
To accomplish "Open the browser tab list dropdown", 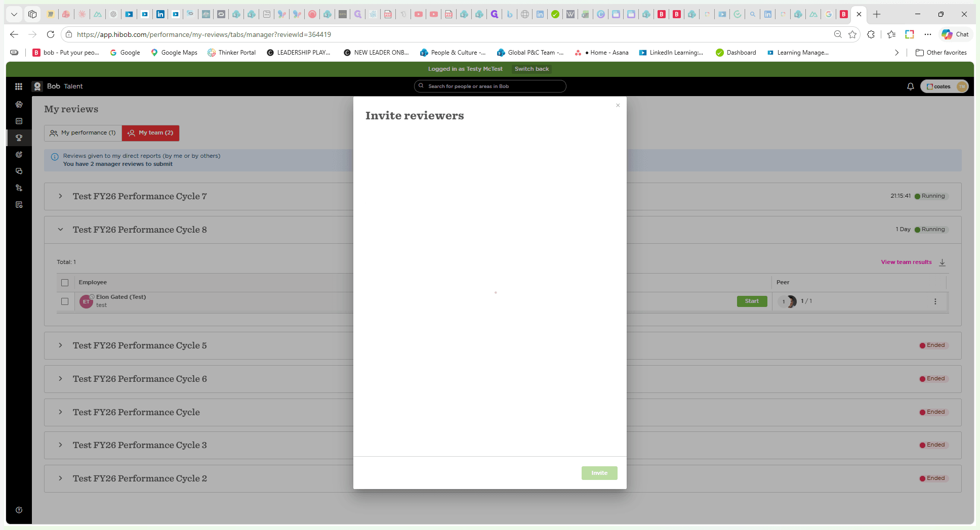I will [x=14, y=14].
